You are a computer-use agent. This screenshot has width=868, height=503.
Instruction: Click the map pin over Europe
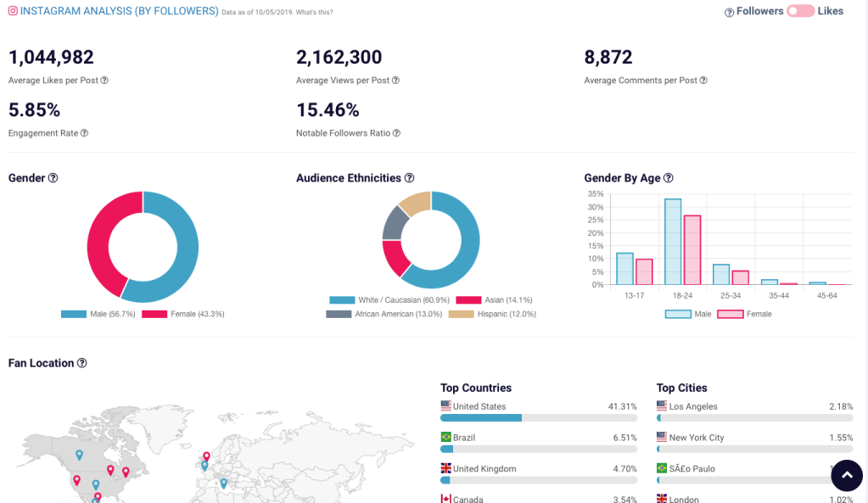[x=206, y=456]
